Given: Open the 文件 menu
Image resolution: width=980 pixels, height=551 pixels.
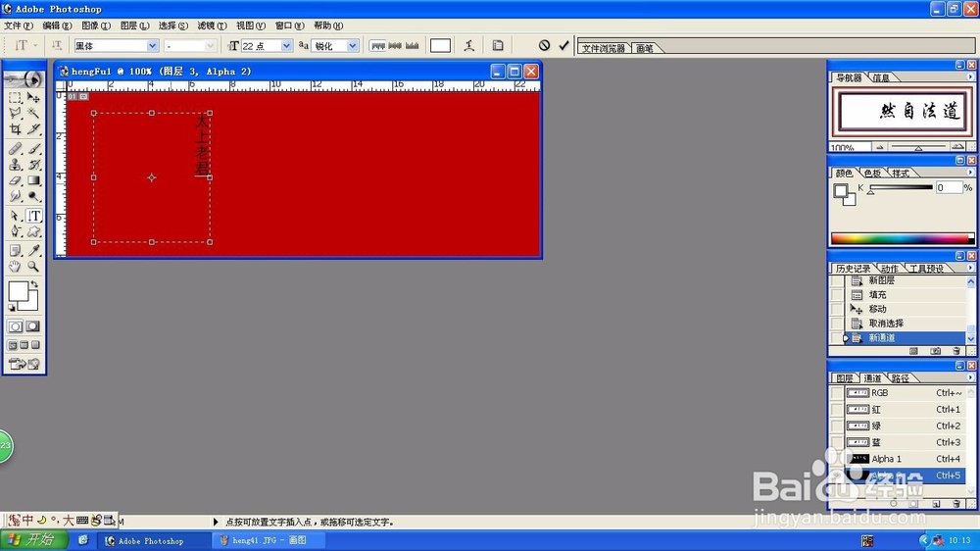Looking at the screenshot, I should pos(18,25).
